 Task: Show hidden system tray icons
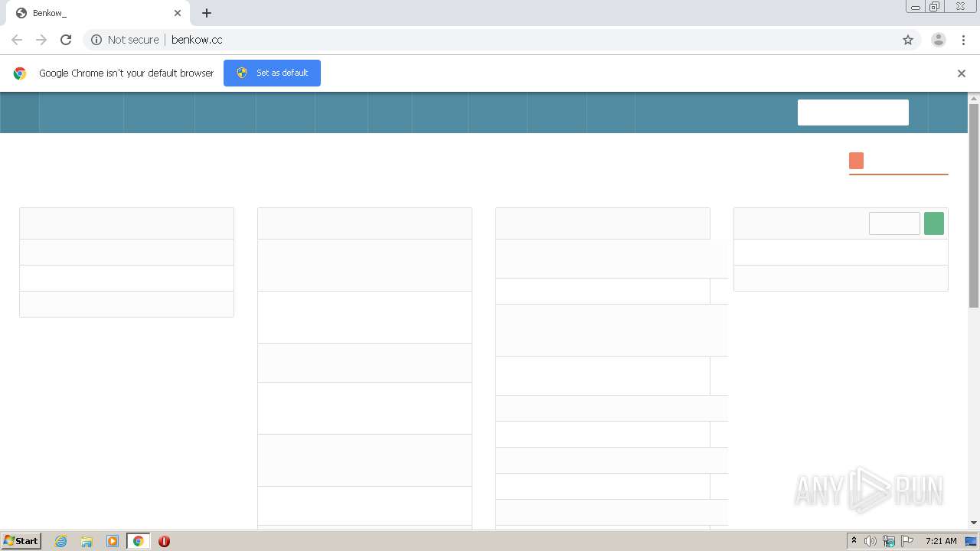(x=854, y=541)
